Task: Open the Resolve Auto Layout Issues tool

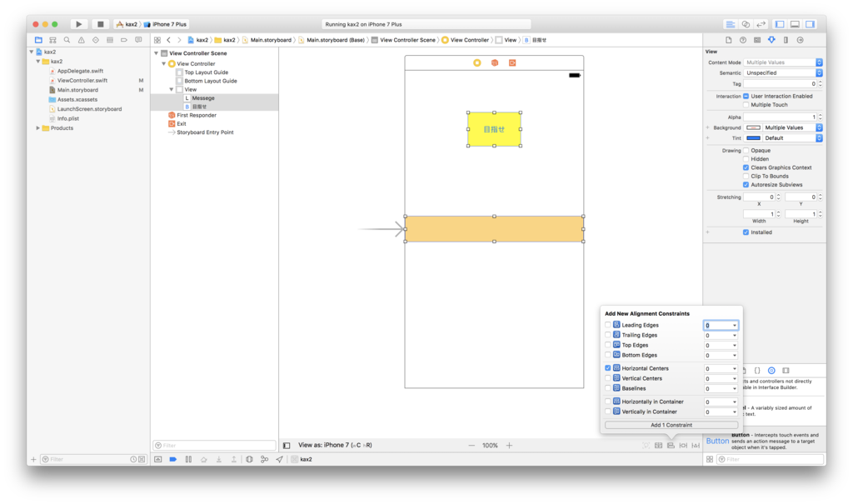Action: coord(696,445)
